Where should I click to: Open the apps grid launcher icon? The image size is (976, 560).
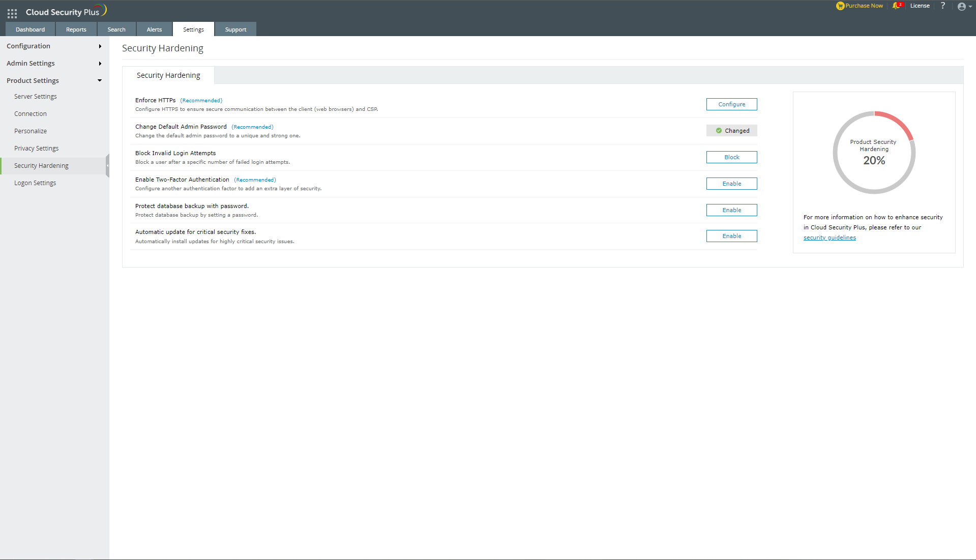[12, 13]
